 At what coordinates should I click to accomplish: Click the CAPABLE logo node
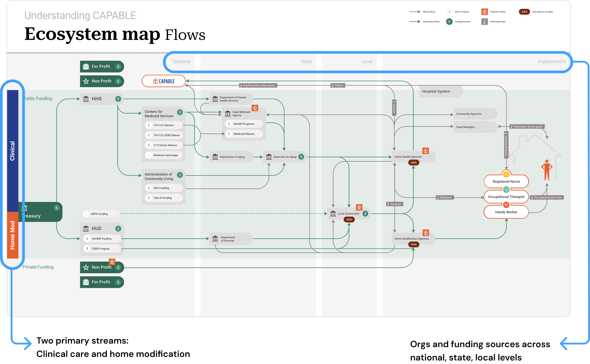164,81
